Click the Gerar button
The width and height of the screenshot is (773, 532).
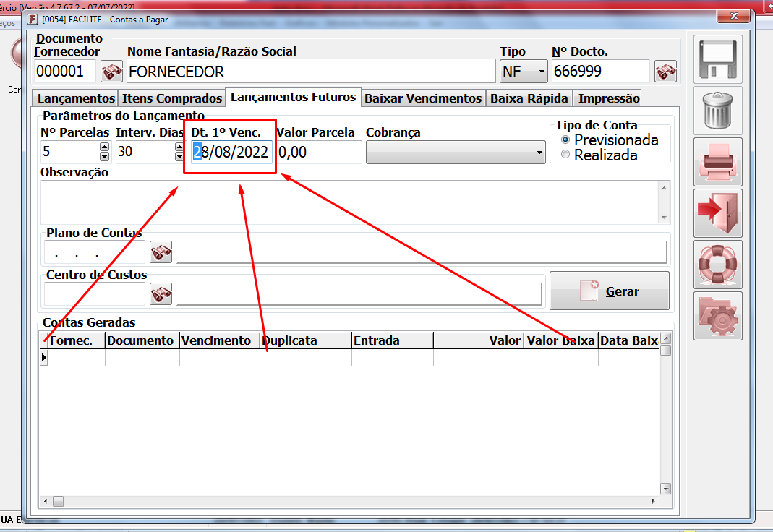pyautogui.click(x=610, y=291)
